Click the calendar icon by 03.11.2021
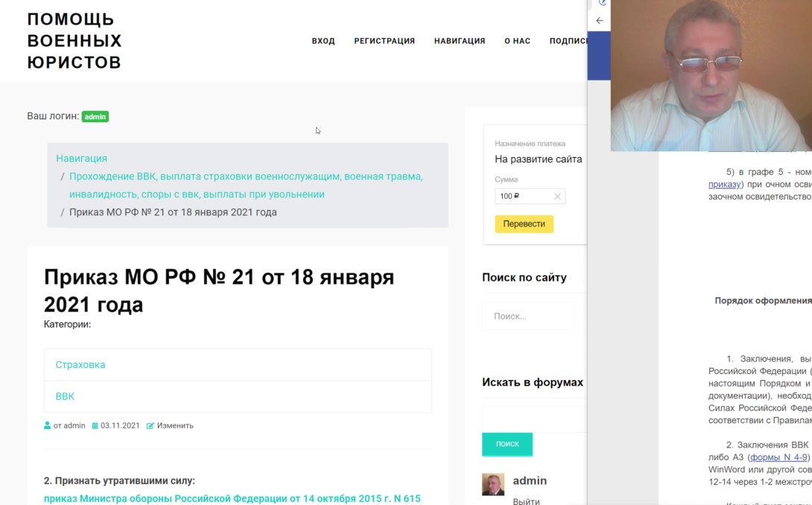812x505 pixels. point(95,426)
